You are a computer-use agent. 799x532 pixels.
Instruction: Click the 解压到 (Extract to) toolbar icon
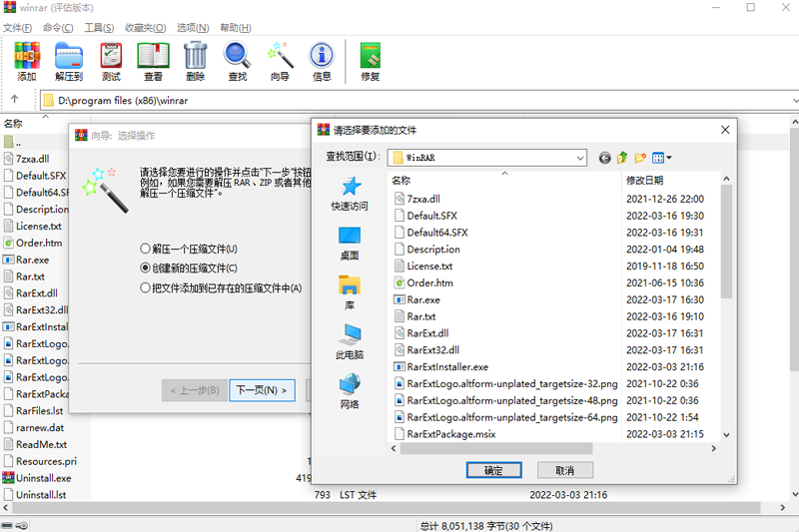69,62
